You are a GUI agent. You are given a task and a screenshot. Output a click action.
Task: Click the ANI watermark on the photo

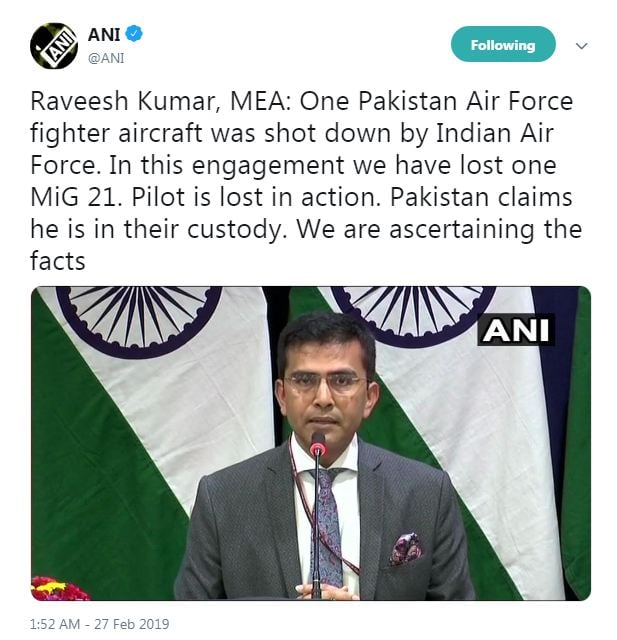coord(516,330)
